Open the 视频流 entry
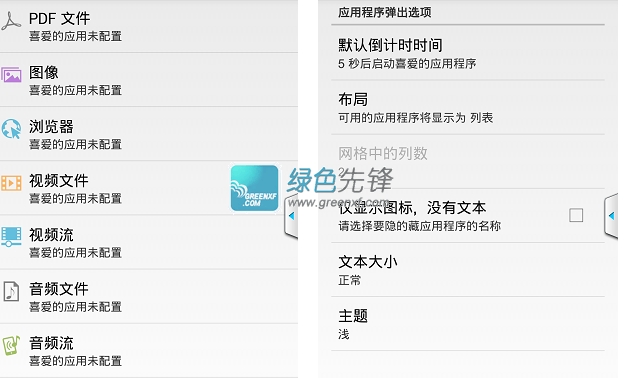 pyautogui.click(x=149, y=242)
